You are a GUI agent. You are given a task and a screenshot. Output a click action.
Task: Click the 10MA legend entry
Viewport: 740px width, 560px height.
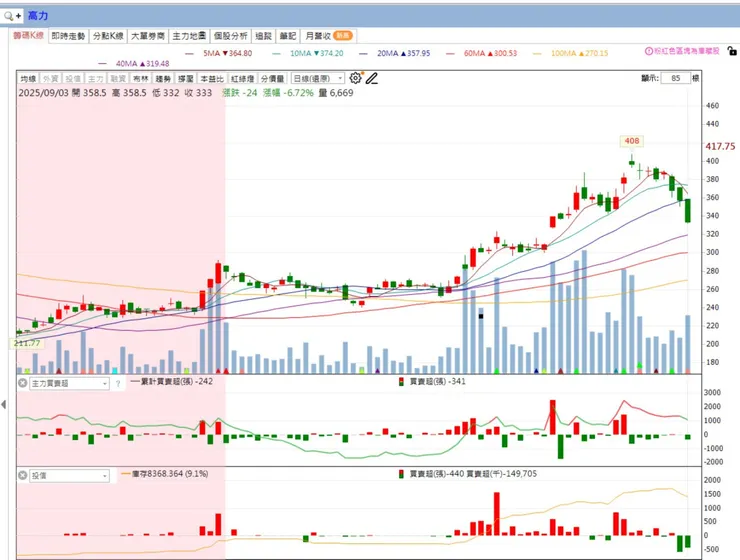[x=308, y=53]
